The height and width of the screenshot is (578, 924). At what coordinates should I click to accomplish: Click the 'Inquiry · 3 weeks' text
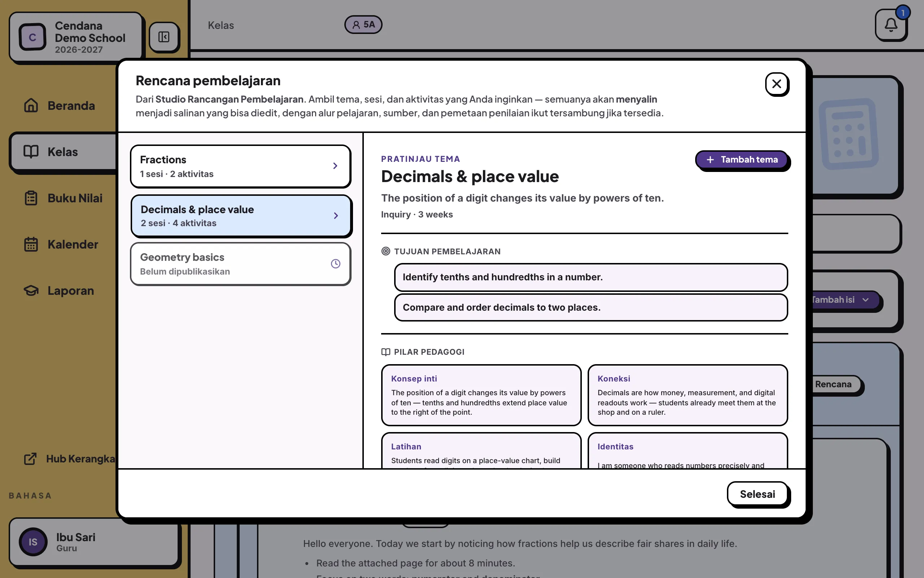417,215
